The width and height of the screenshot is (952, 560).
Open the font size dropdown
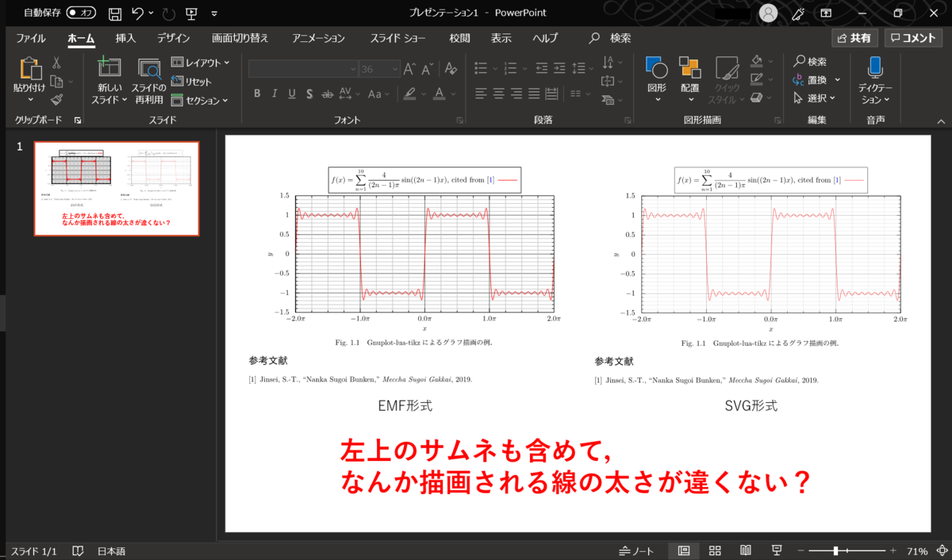394,68
